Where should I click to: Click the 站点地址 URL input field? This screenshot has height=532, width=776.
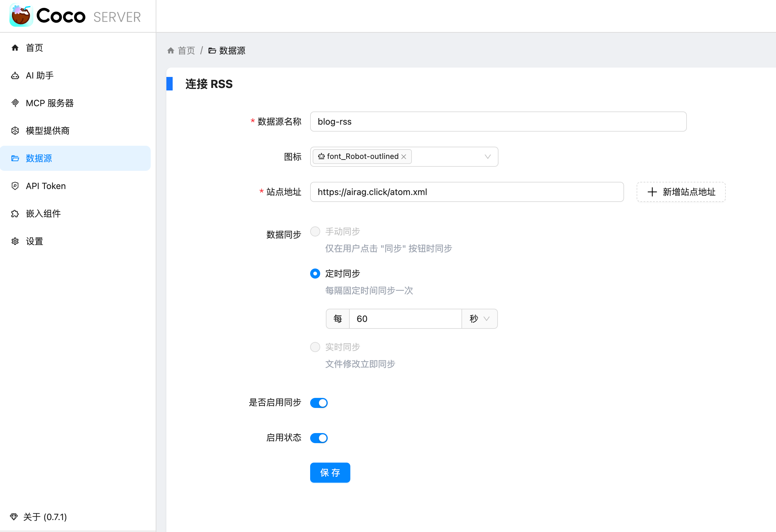(466, 192)
